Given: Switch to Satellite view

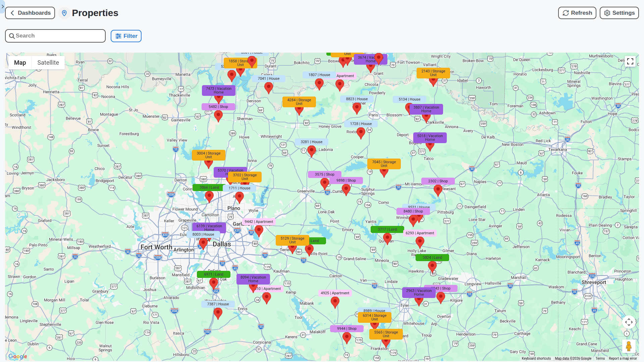Looking at the screenshot, I should [48, 62].
